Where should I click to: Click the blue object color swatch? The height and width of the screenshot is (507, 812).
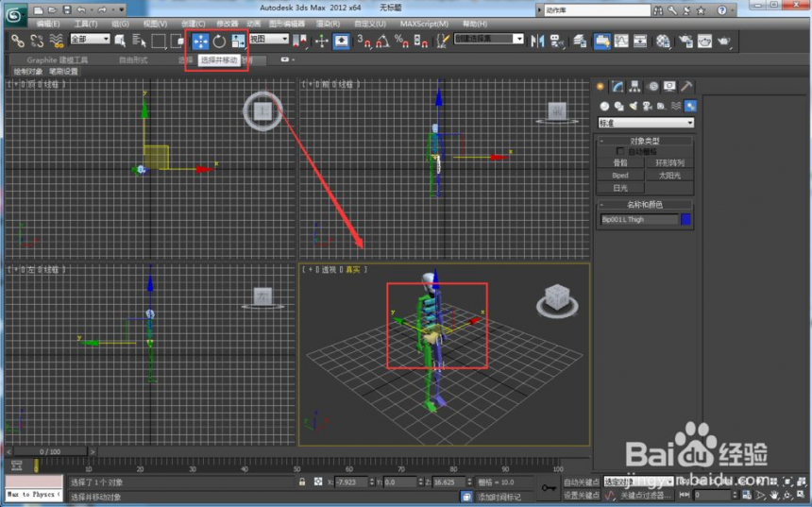[x=685, y=220]
